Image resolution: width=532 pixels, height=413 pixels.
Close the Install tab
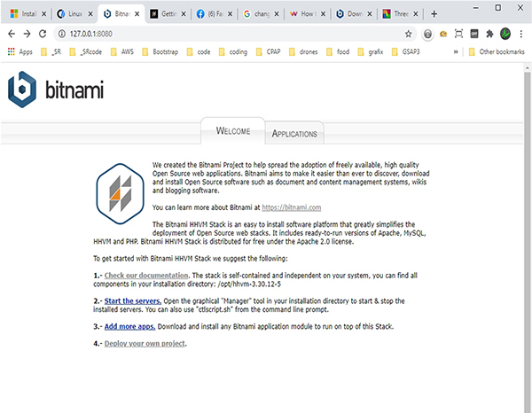pyautogui.click(x=43, y=14)
